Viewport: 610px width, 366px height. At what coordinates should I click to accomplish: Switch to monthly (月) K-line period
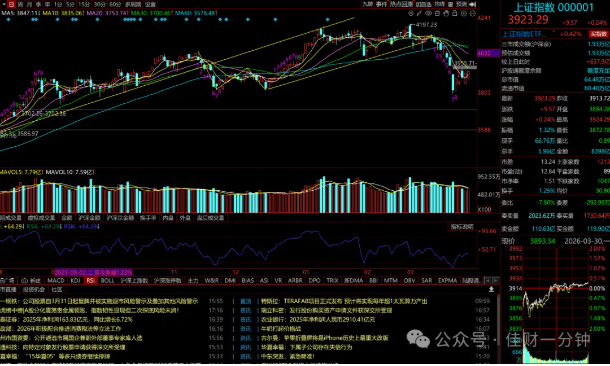point(29,4)
